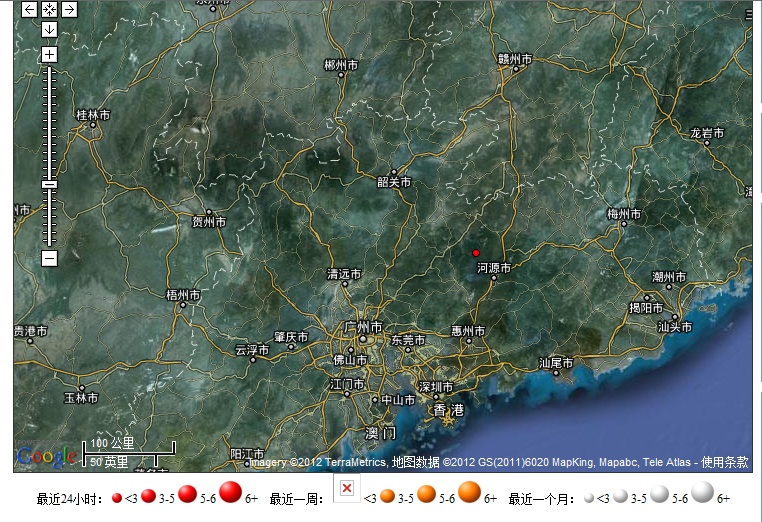The width and height of the screenshot is (762, 522).
Task: Zoom out with the minus button
Action: click(x=49, y=258)
